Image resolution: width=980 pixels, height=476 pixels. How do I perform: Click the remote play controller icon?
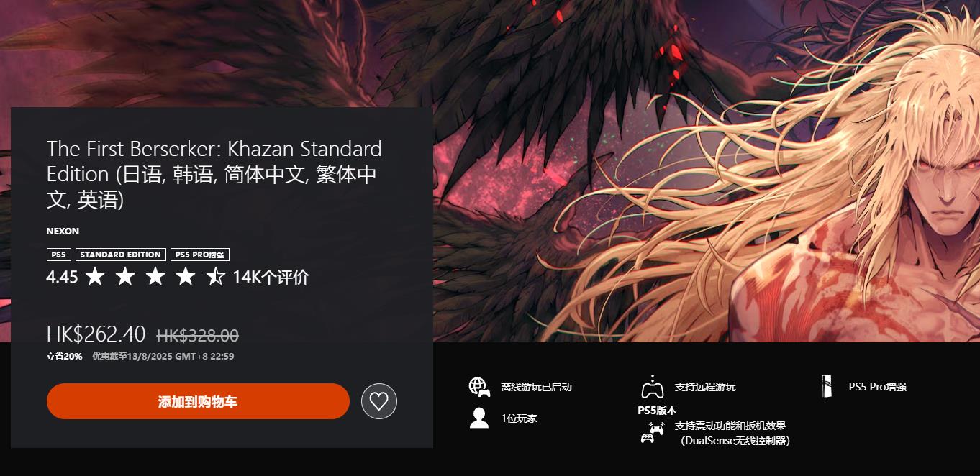pyautogui.click(x=652, y=387)
